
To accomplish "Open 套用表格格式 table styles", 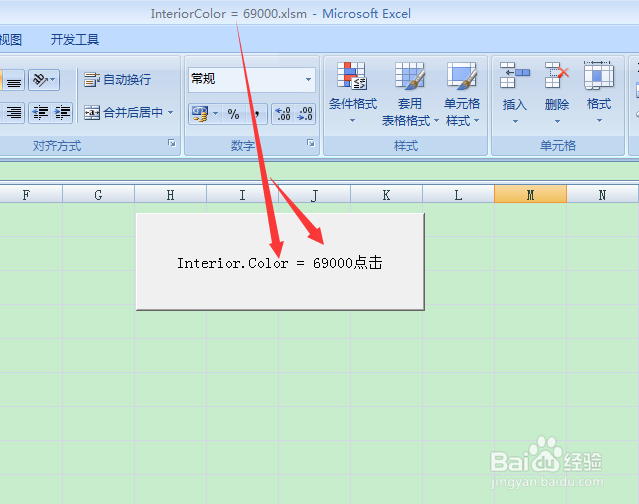I will click(410, 94).
